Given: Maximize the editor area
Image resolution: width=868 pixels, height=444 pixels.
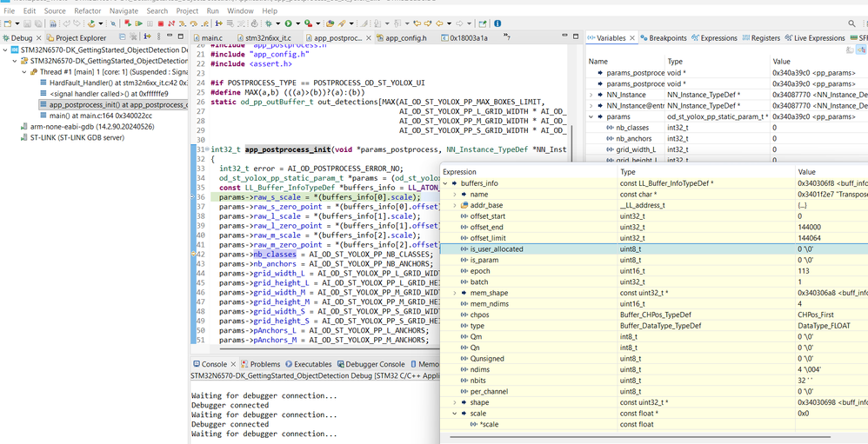Looking at the screenshot, I should 575,37.
